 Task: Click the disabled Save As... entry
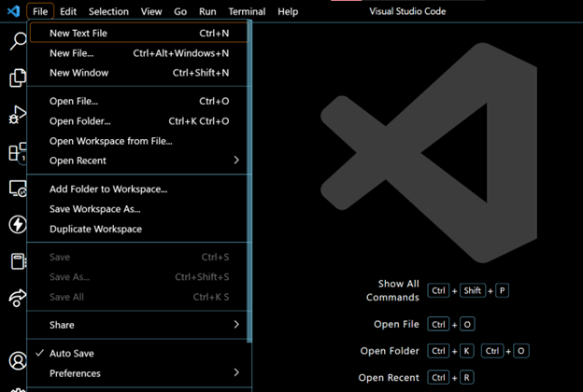(x=137, y=277)
